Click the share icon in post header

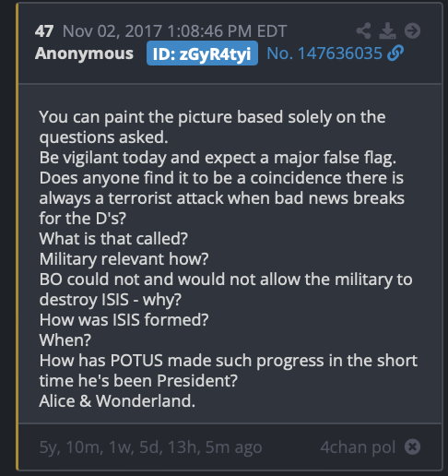[363, 30]
